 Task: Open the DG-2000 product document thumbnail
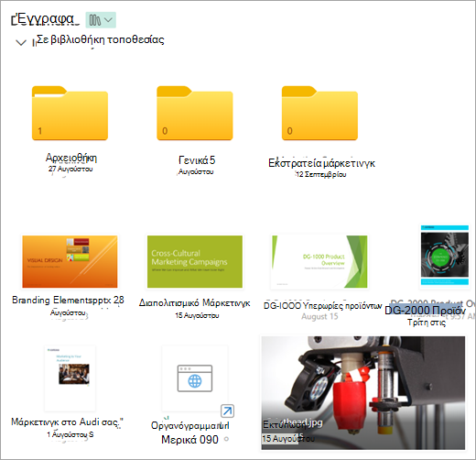(445, 257)
